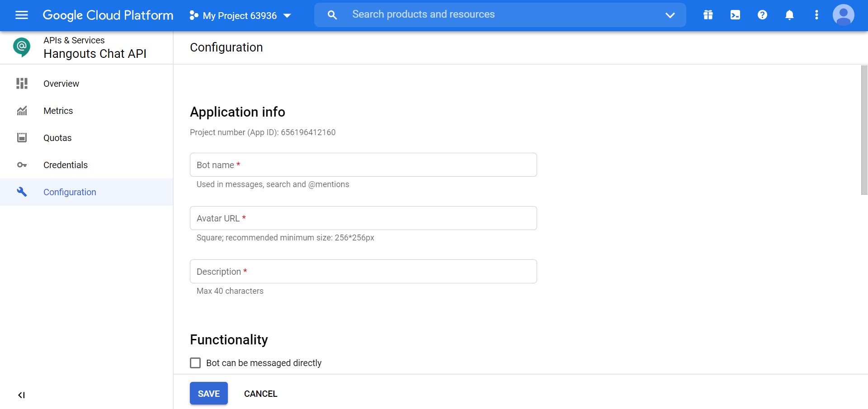Click the Max 40 characters hint
The image size is (868, 409).
pos(230,291)
